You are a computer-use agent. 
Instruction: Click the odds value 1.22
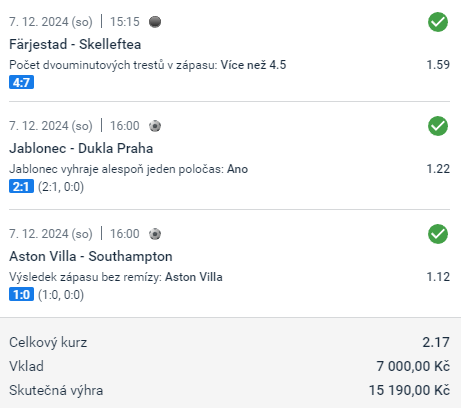(x=438, y=169)
